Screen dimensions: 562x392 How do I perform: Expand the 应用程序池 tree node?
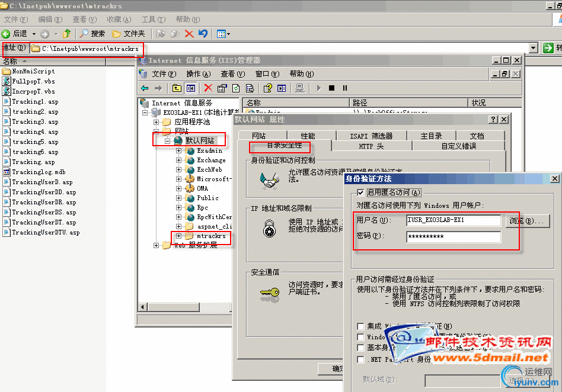tap(157, 122)
